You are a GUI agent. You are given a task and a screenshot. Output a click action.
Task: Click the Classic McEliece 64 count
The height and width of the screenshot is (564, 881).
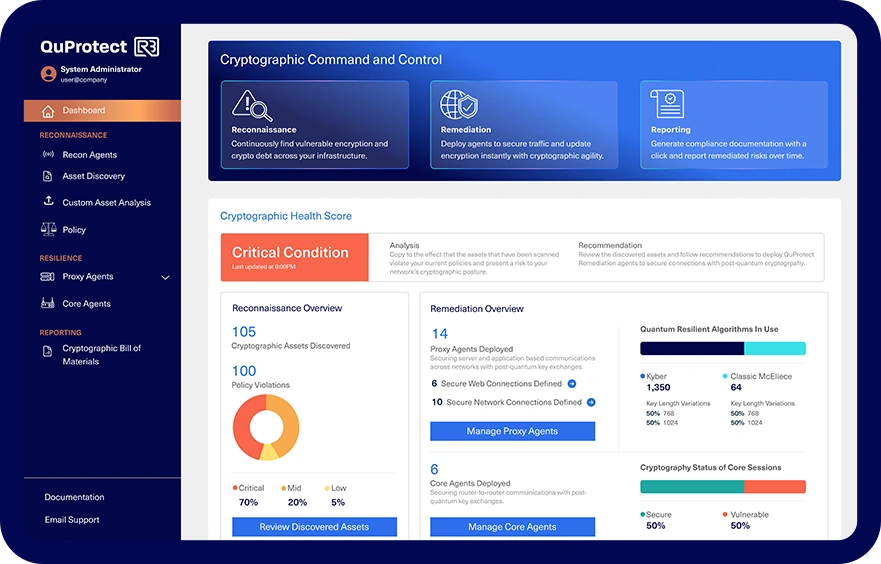coord(736,388)
